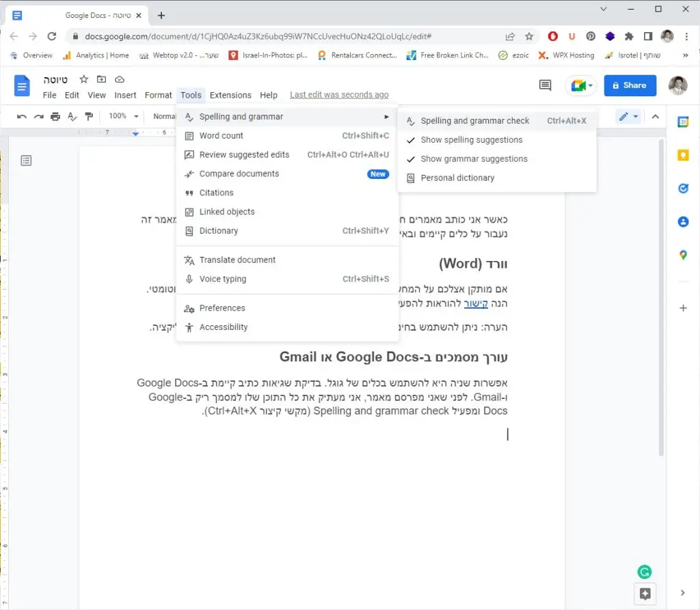This screenshot has height=610, width=700.
Task: Open the File menu
Action: point(49,95)
